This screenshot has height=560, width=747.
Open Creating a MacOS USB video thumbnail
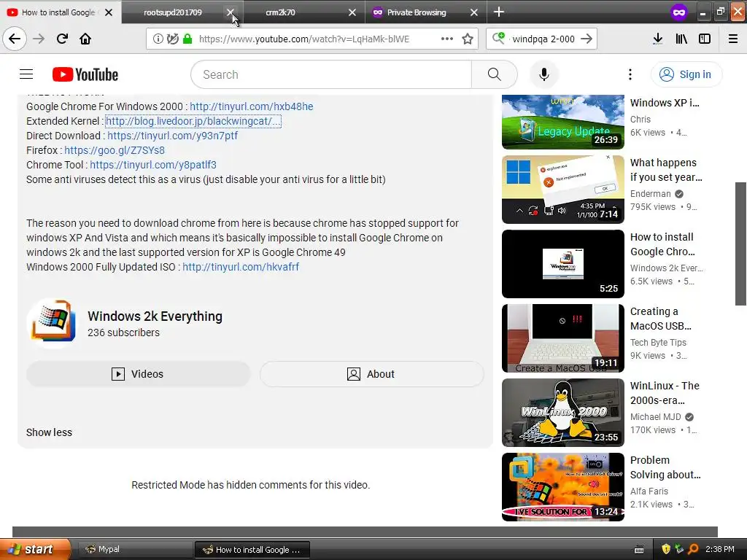tap(562, 338)
